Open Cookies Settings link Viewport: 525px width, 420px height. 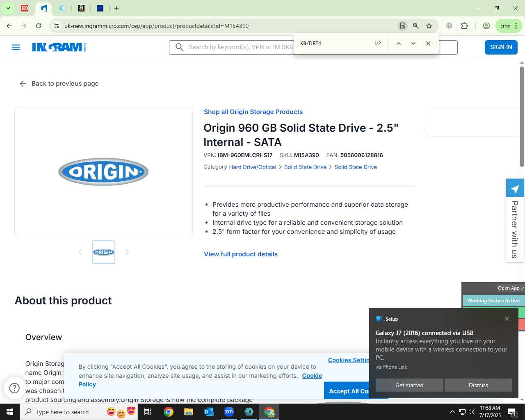(x=348, y=360)
